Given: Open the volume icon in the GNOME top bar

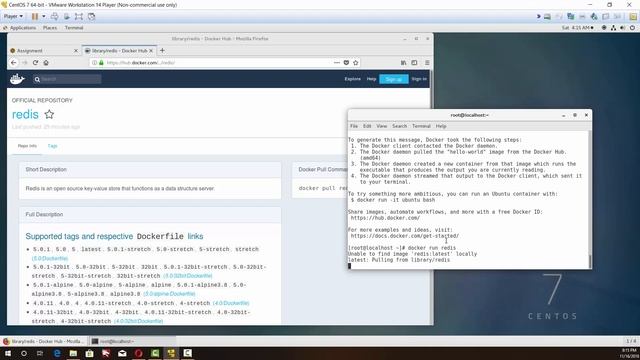Looking at the screenshot, I should click(x=622, y=28).
